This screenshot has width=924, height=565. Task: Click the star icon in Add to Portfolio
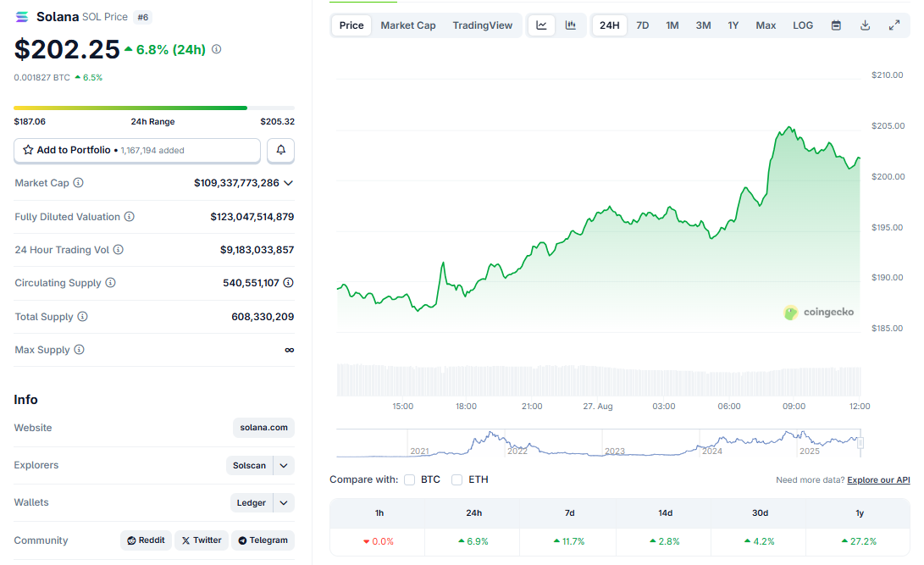[x=28, y=150]
